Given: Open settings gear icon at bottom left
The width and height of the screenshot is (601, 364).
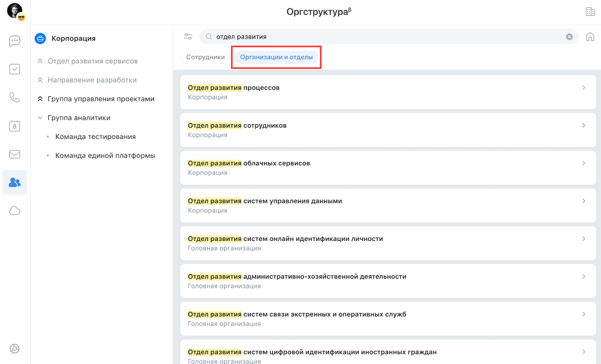Looking at the screenshot, I should (15, 348).
